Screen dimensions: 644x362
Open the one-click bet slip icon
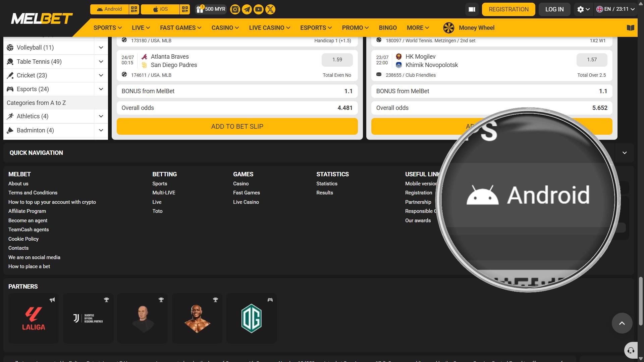click(472, 9)
